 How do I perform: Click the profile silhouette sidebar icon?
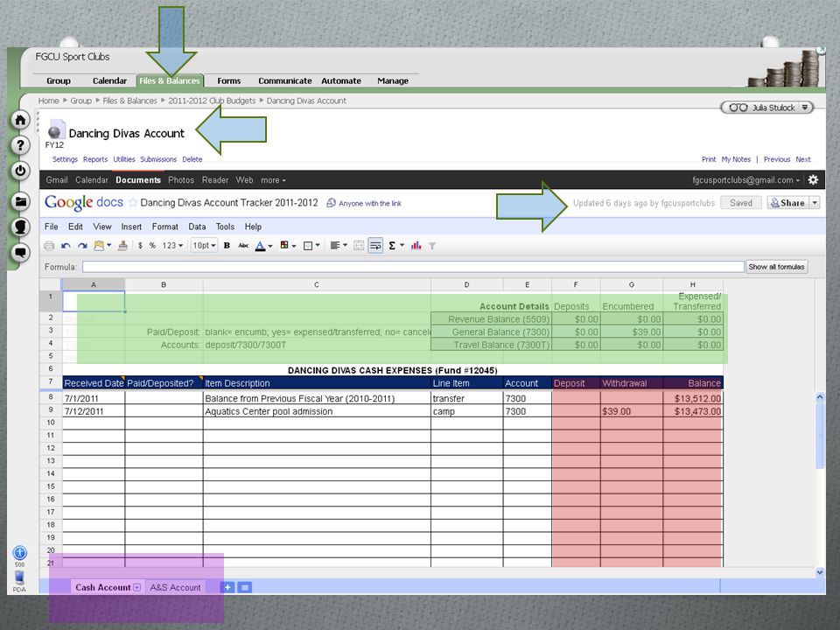coord(20,227)
